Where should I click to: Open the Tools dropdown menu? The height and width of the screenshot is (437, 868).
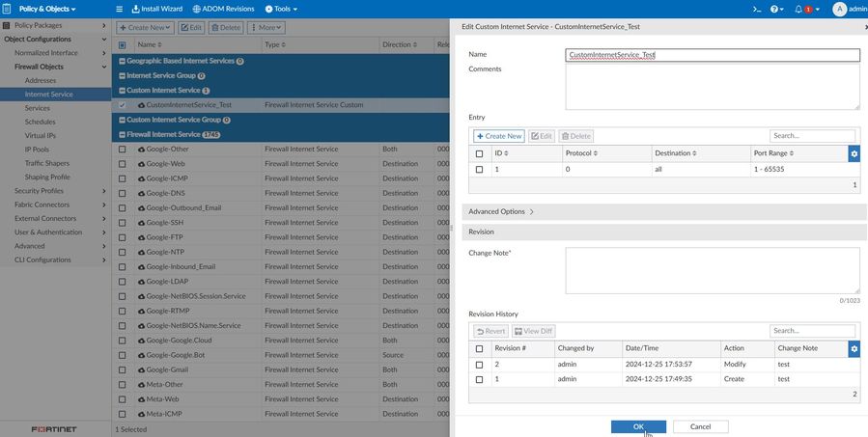[x=281, y=9]
